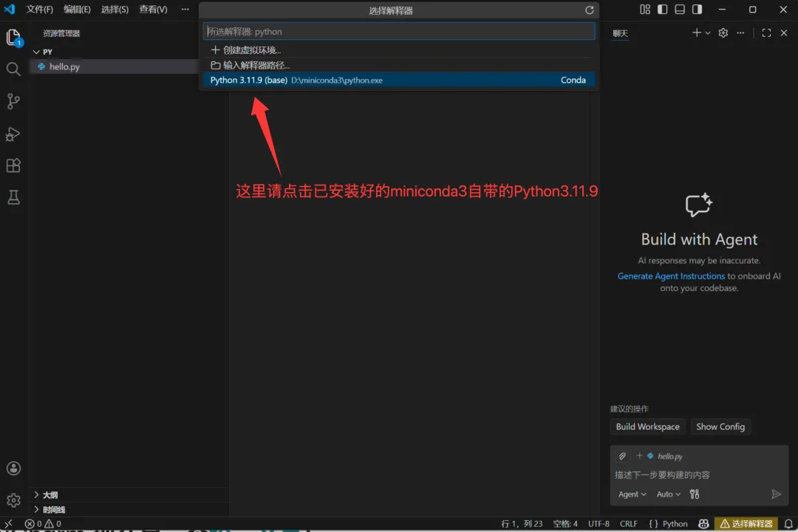Follow the Generate Agent Instructions link

[x=671, y=276]
